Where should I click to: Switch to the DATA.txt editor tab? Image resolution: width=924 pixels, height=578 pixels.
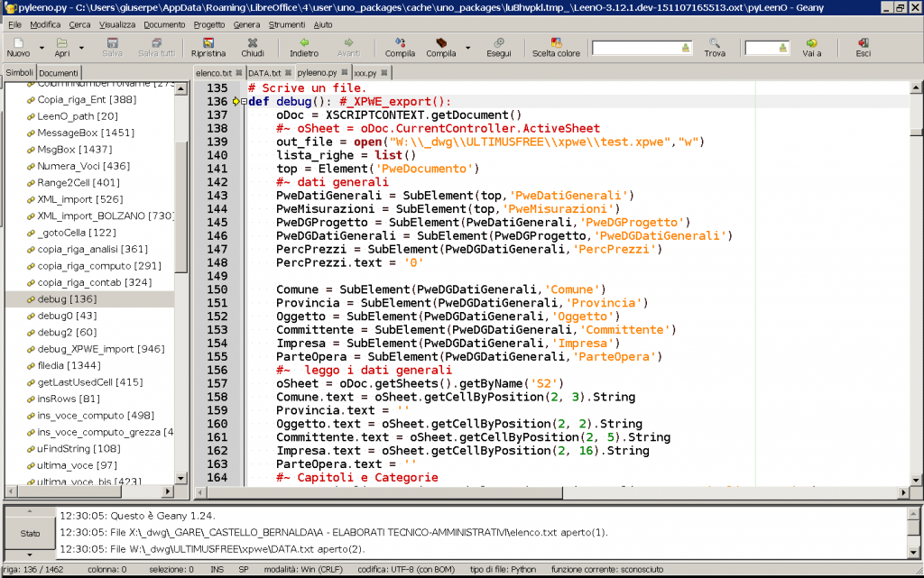[264, 73]
